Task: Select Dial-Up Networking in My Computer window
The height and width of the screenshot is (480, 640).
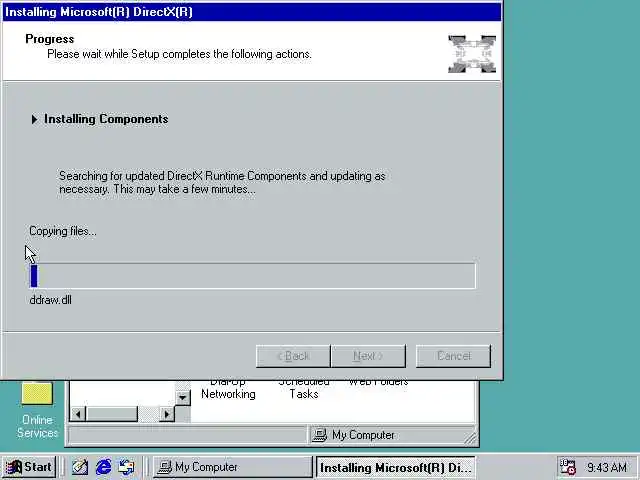Action: click(x=228, y=389)
